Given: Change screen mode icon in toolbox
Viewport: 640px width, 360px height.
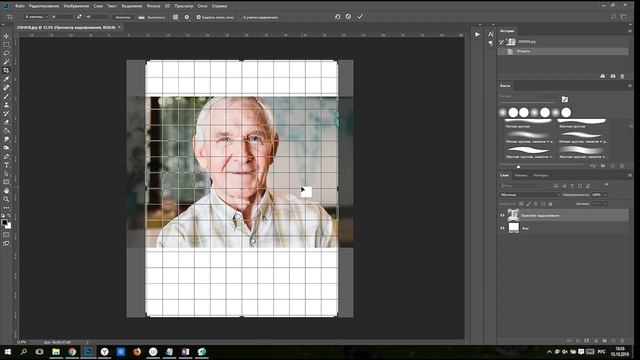Looking at the screenshot, I should (6, 243).
